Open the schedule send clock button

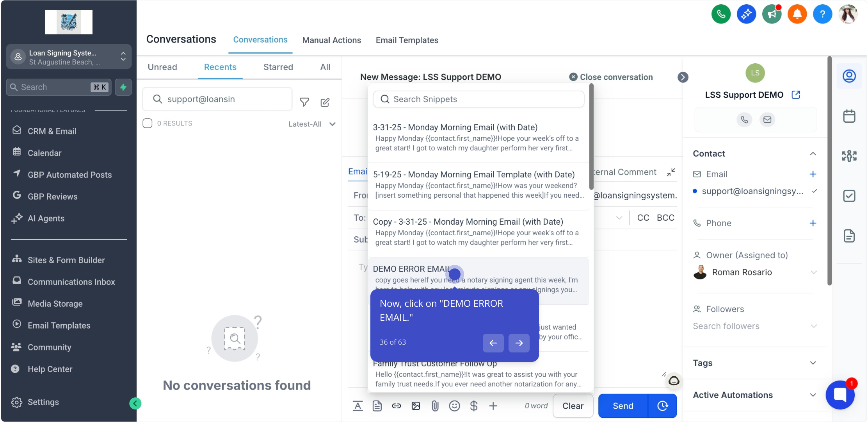click(663, 406)
